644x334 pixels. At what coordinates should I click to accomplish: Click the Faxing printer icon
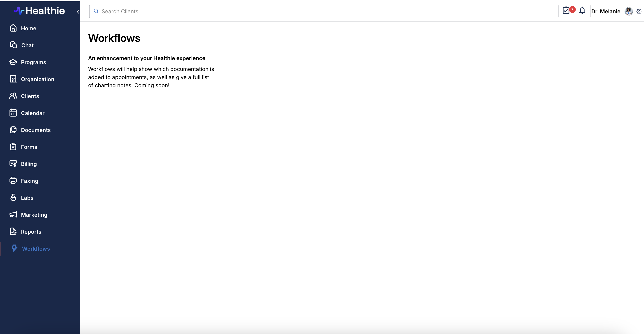click(x=13, y=181)
